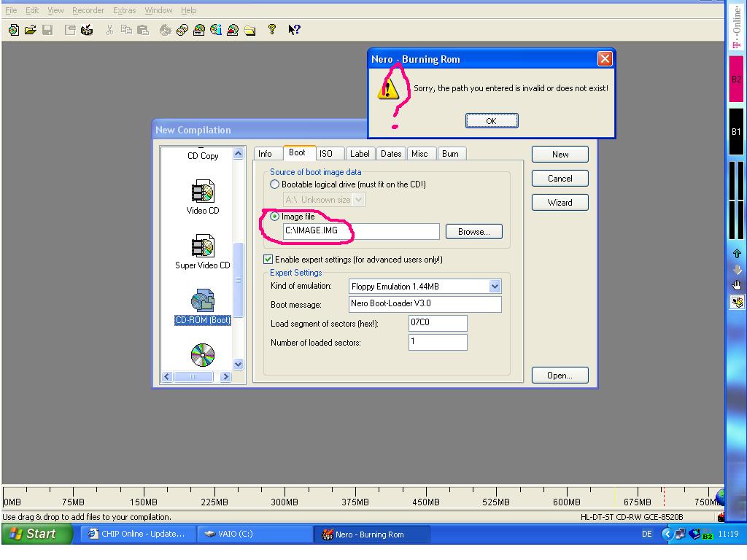Open the Recorder menu
This screenshot has width=747, height=560.
[x=88, y=10]
